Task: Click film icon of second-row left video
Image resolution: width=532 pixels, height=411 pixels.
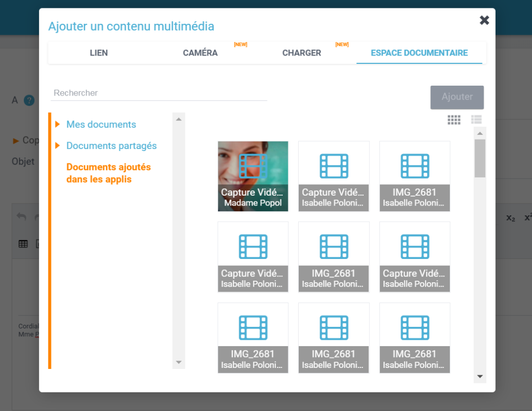Action: point(253,247)
